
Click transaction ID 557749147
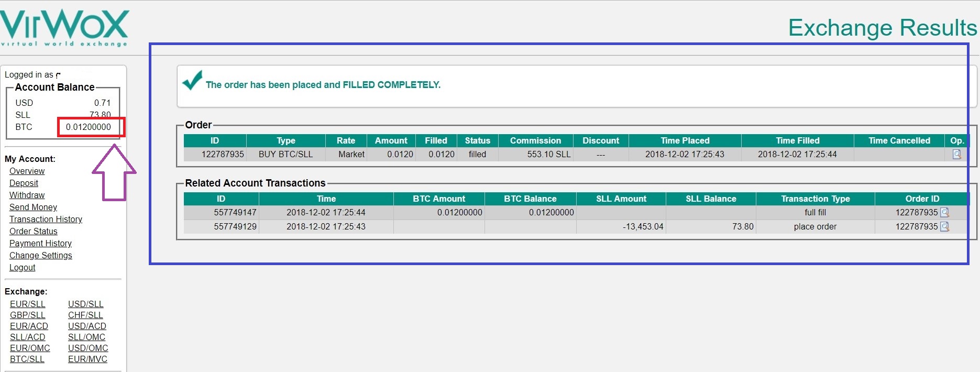(235, 212)
